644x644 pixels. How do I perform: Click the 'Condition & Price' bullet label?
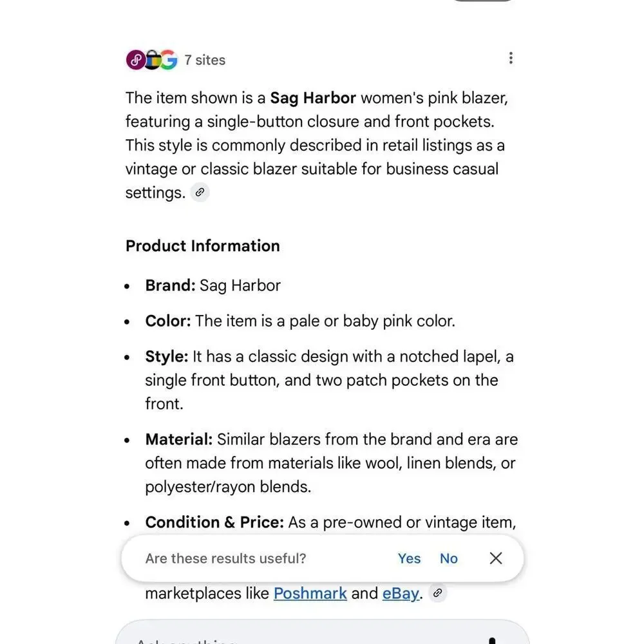tap(214, 522)
